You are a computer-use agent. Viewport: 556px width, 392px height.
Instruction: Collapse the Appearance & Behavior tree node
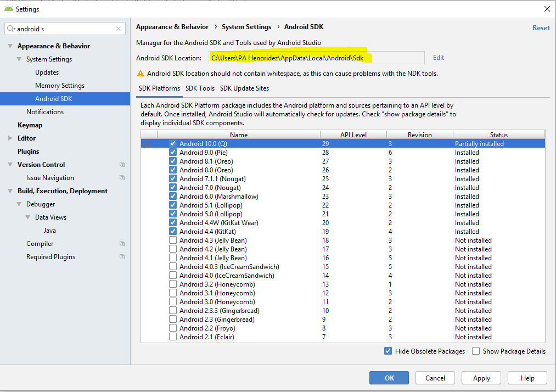click(x=10, y=46)
